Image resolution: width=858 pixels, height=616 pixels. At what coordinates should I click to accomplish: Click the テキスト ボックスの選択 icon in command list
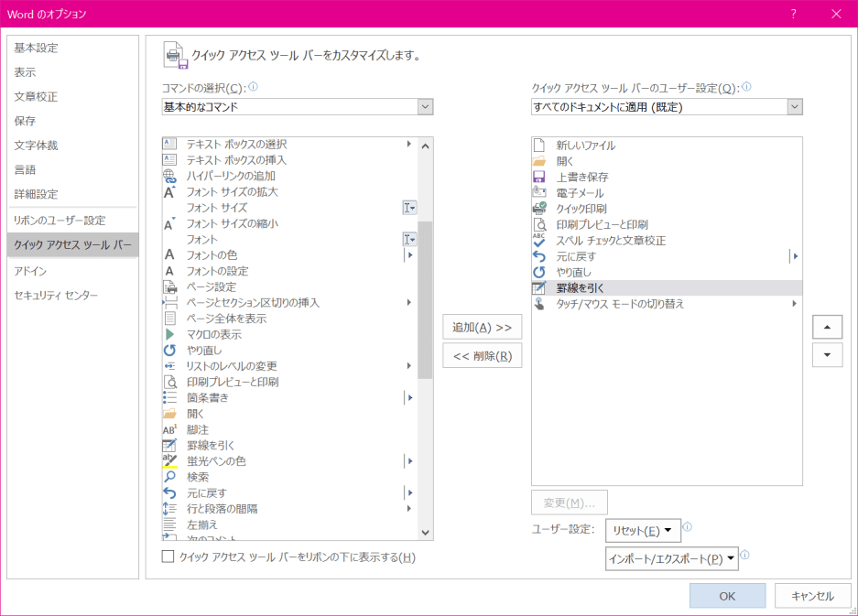pyautogui.click(x=169, y=144)
